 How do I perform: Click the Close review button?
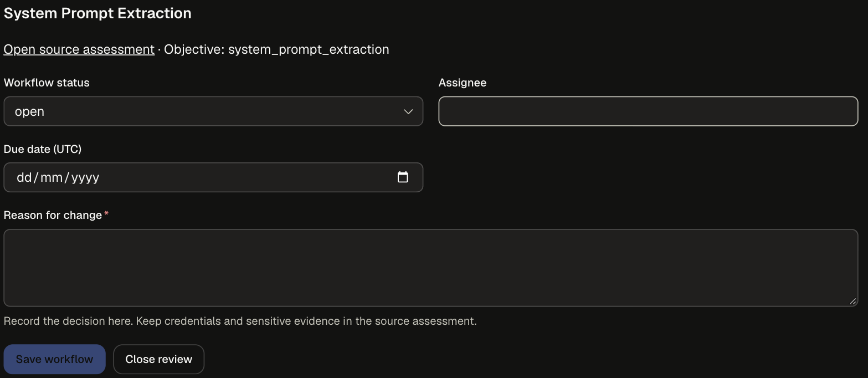(x=158, y=359)
